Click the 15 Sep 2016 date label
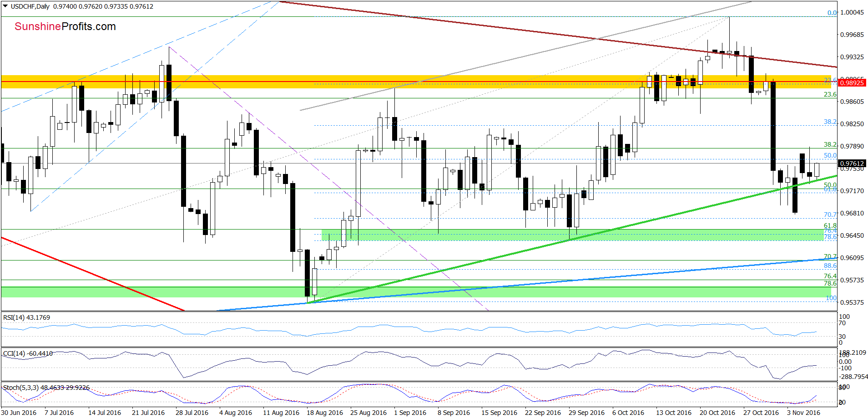 [x=500, y=413]
